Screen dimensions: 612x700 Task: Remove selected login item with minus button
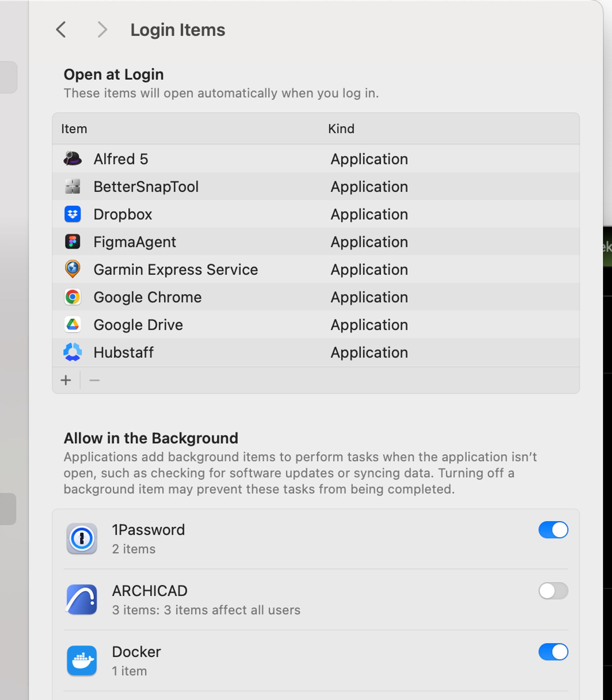[94, 380]
